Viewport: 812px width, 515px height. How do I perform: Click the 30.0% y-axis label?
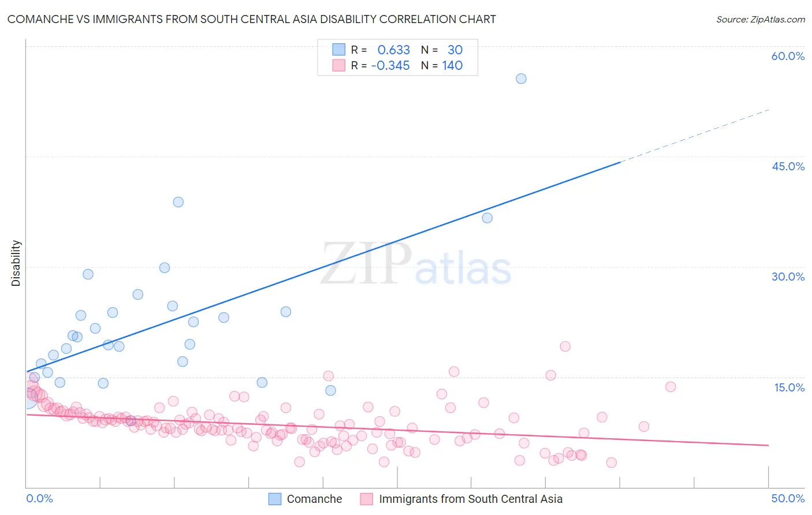click(788, 277)
